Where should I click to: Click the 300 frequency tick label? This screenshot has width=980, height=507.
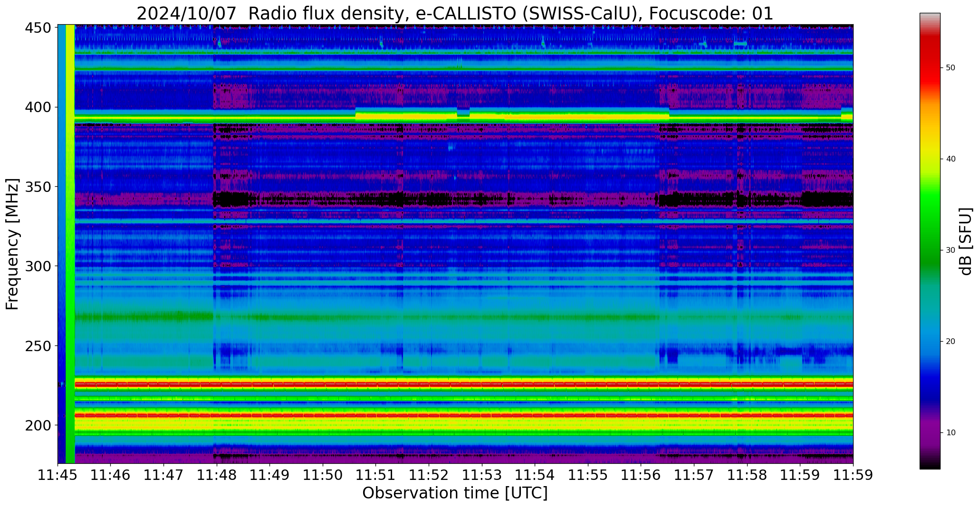pyautogui.click(x=38, y=266)
